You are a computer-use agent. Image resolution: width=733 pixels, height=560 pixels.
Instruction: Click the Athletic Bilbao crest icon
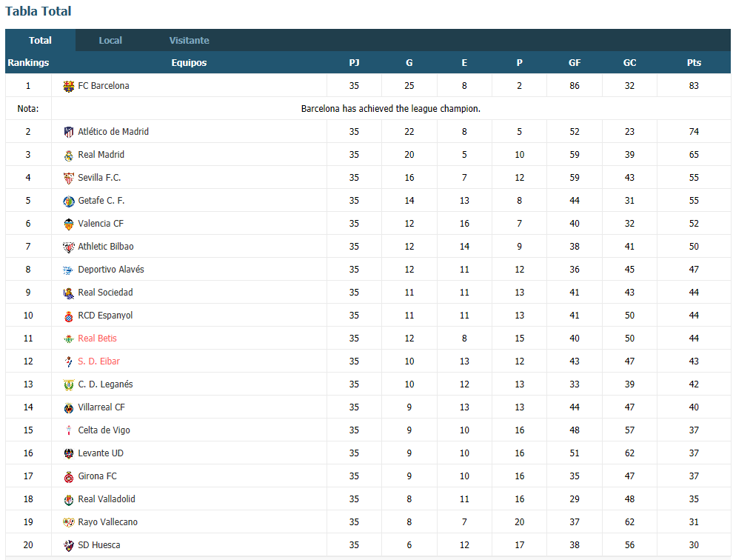pos(69,247)
